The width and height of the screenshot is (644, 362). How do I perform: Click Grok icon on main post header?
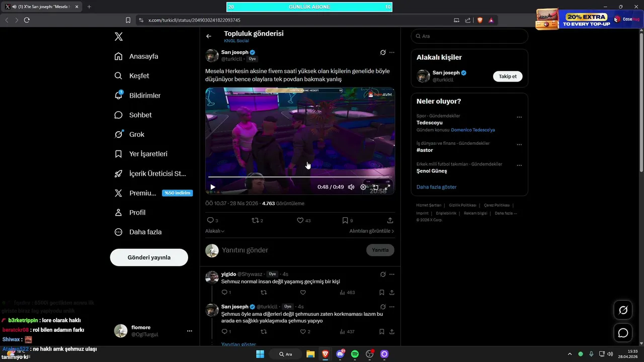(x=383, y=52)
